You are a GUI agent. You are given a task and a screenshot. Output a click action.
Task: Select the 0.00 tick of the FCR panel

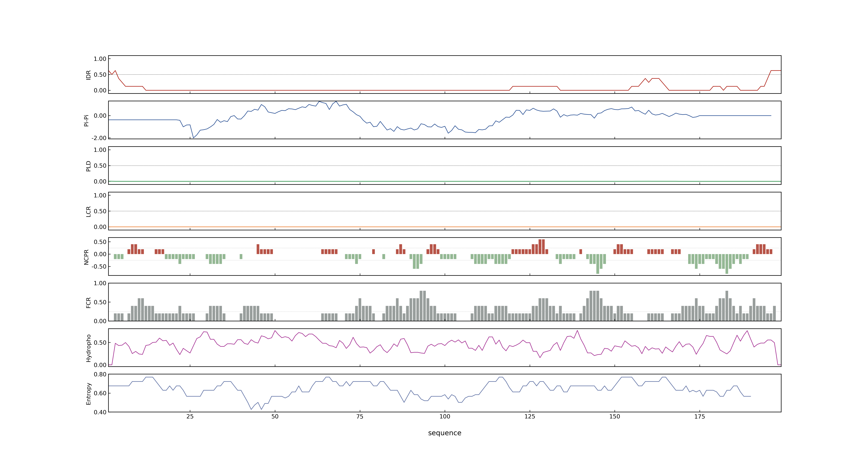pos(100,321)
